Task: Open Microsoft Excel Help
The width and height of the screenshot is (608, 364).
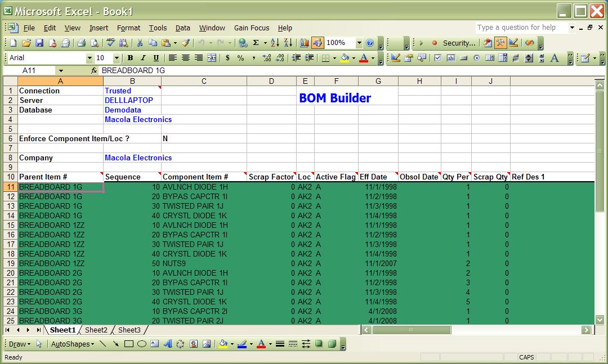Action: click(370, 43)
